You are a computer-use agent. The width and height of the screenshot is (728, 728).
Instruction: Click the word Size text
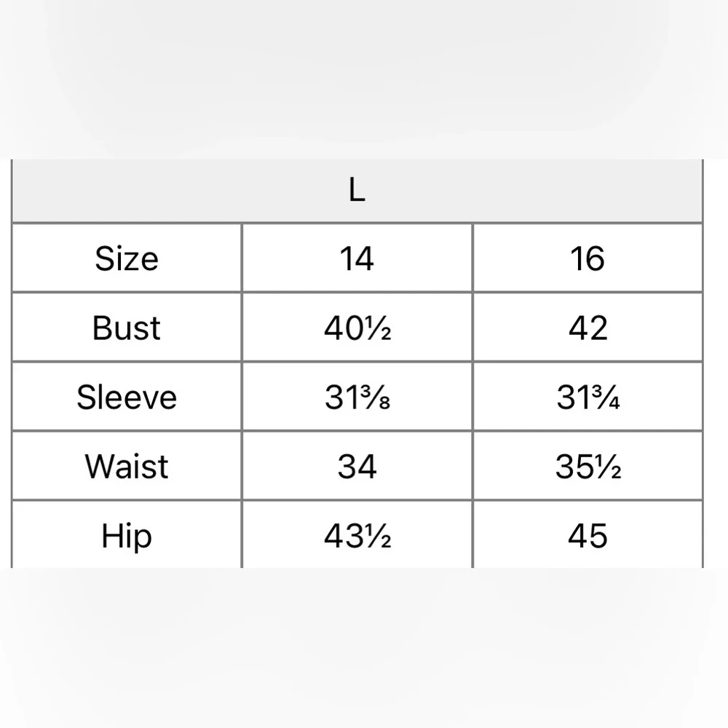tap(127, 258)
